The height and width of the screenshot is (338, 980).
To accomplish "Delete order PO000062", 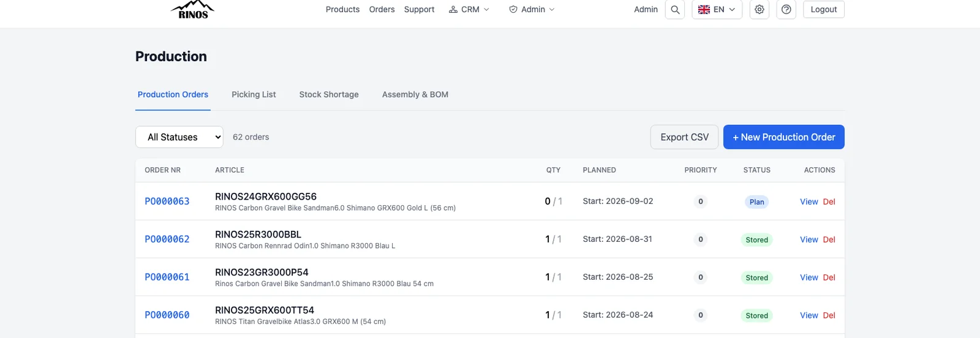I will point(829,239).
